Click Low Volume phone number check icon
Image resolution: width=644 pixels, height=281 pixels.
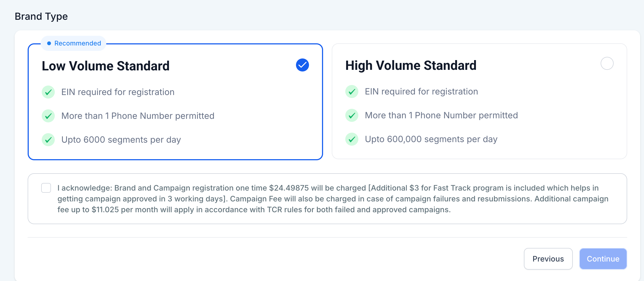pos(48,116)
